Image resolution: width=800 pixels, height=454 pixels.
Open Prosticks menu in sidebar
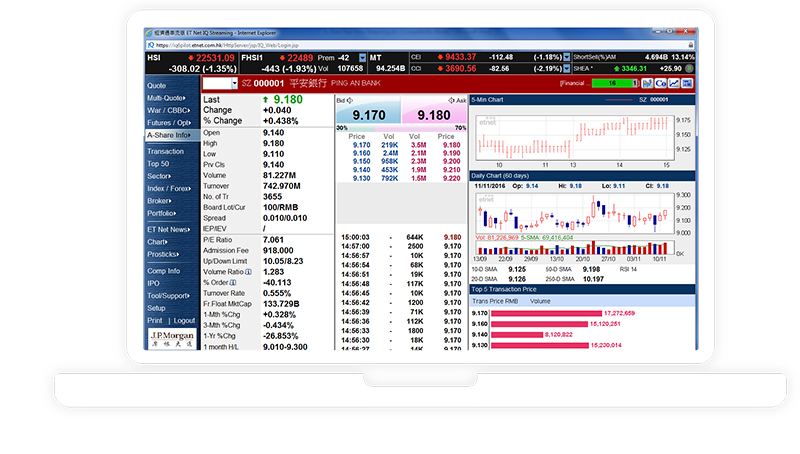coord(163,254)
